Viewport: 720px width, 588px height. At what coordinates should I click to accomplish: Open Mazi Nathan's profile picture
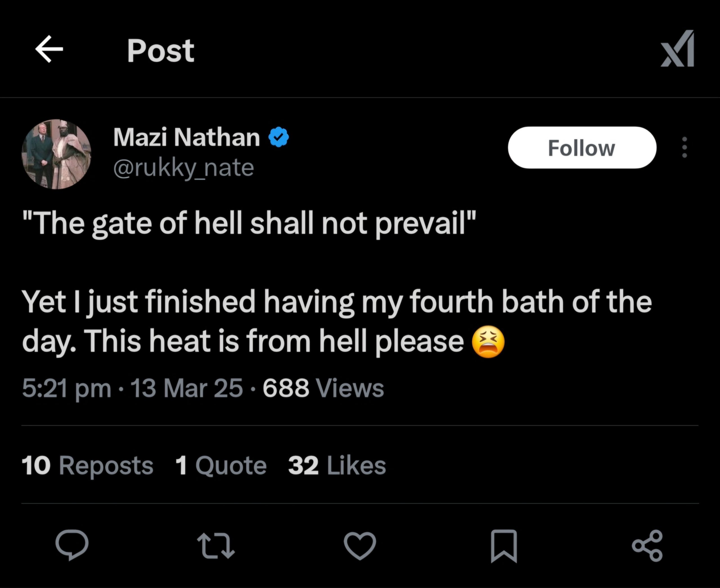(57, 154)
